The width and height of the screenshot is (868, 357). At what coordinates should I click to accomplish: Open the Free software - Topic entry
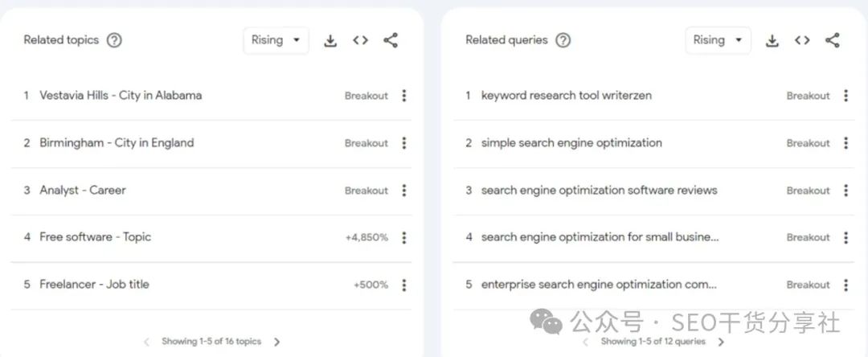pyautogui.click(x=95, y=237)
